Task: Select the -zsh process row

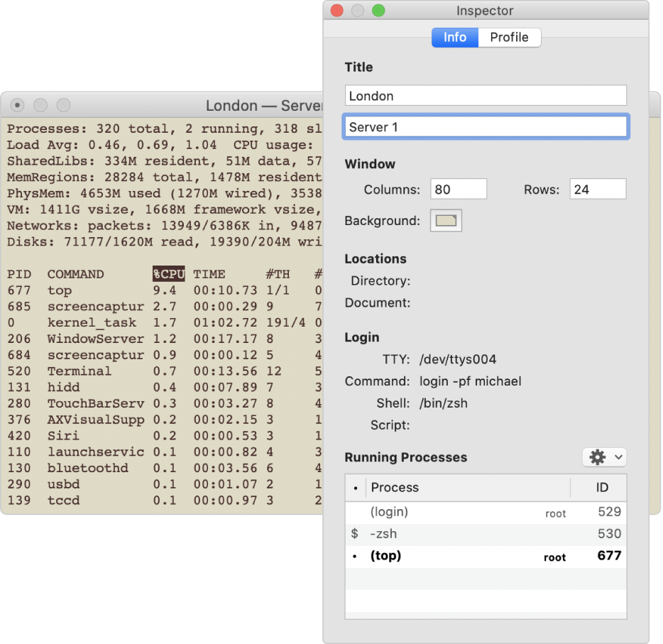Action: 486,534
